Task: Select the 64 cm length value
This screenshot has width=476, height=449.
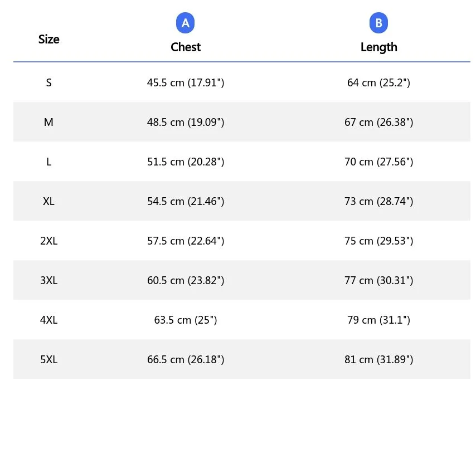Action: click(378, 82)
